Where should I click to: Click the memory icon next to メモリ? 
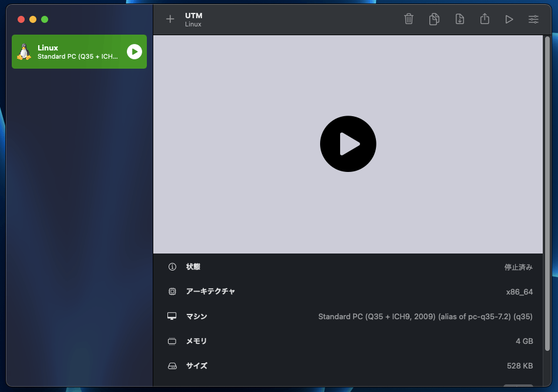click(172, 341)
